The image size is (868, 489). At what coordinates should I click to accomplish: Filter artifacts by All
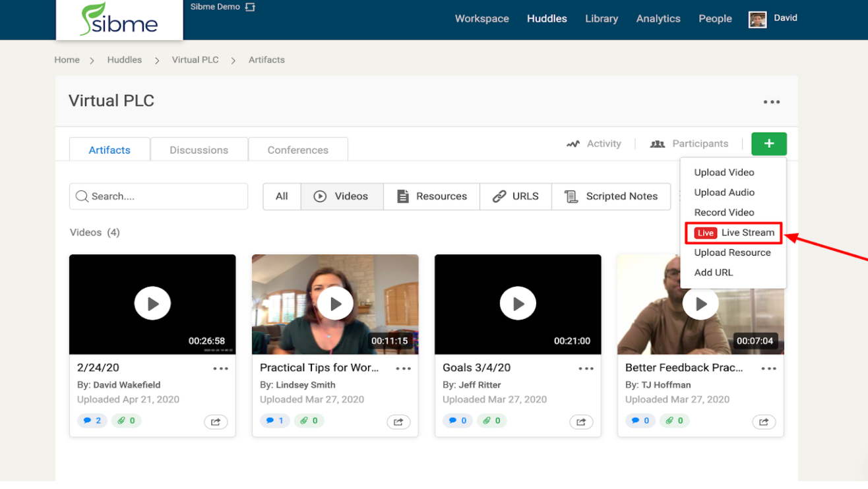pos(282,196)
